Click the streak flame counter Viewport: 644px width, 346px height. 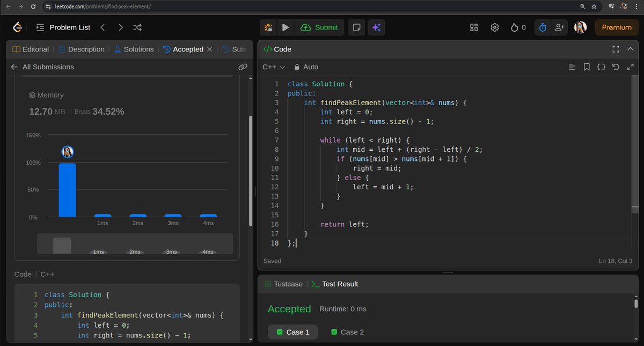click(518, 27)
